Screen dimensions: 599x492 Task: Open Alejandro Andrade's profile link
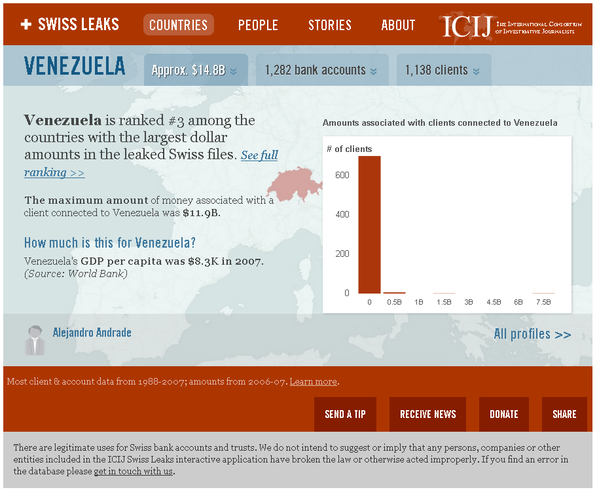pos(92,332)
